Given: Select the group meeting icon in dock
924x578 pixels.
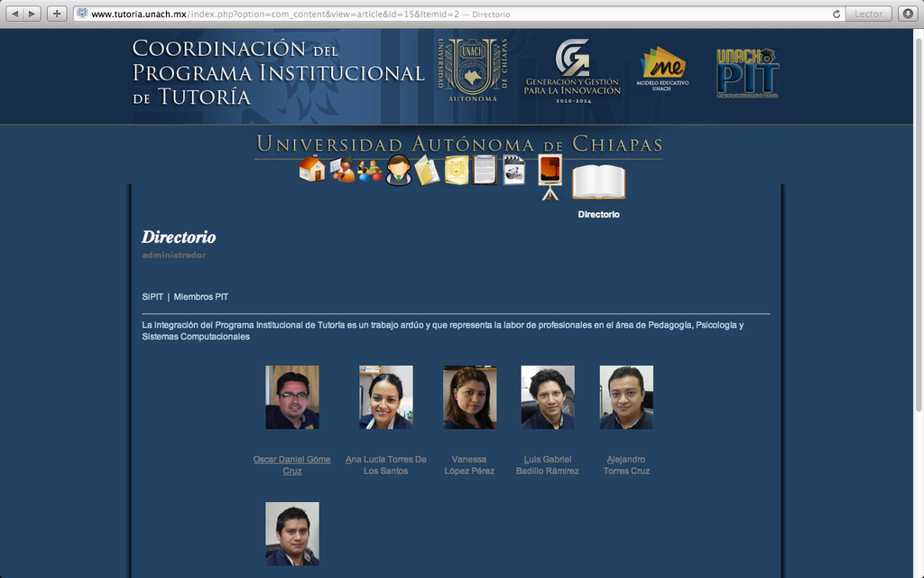Looking at the screenshot, I should tap(370, 171).
